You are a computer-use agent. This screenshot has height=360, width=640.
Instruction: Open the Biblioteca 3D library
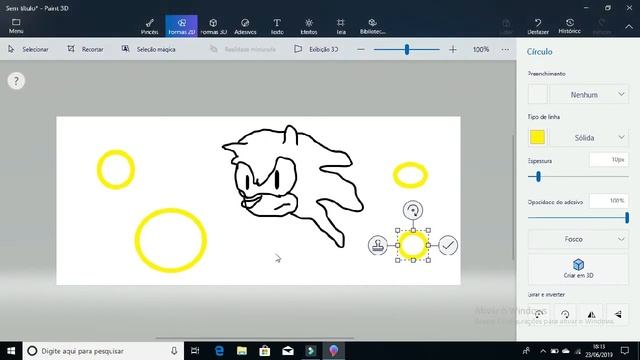(x=372, y=26)
